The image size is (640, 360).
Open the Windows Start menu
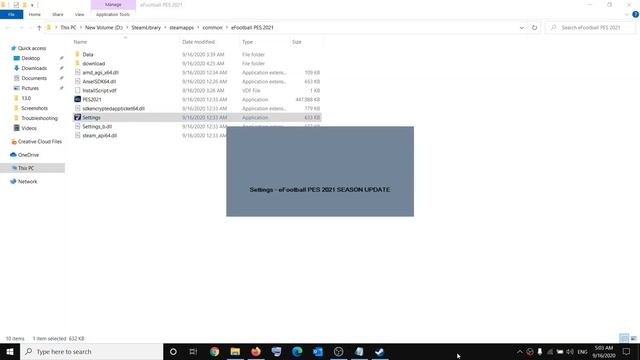(10, 351)
